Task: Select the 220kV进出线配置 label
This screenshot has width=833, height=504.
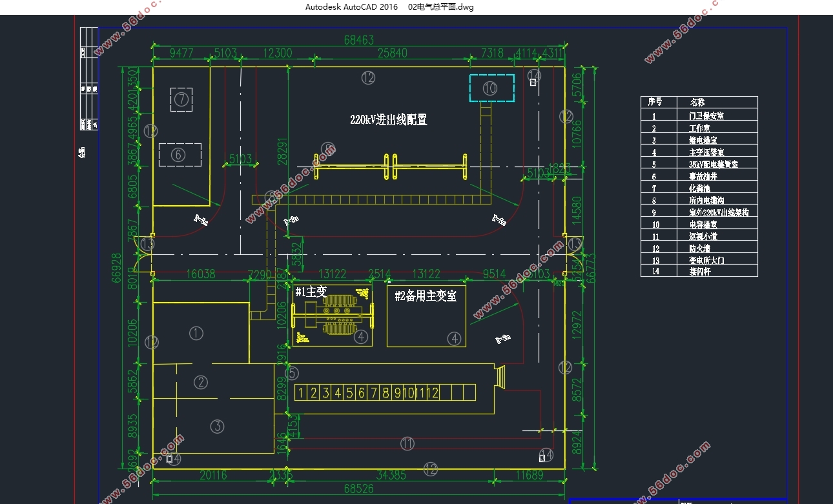Action: tap(389, 119)
